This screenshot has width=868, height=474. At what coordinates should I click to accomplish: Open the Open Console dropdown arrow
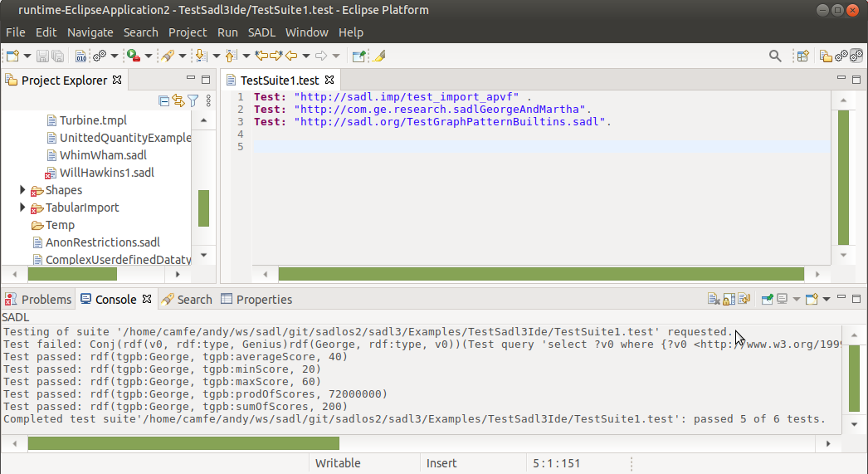coord(827,300)
